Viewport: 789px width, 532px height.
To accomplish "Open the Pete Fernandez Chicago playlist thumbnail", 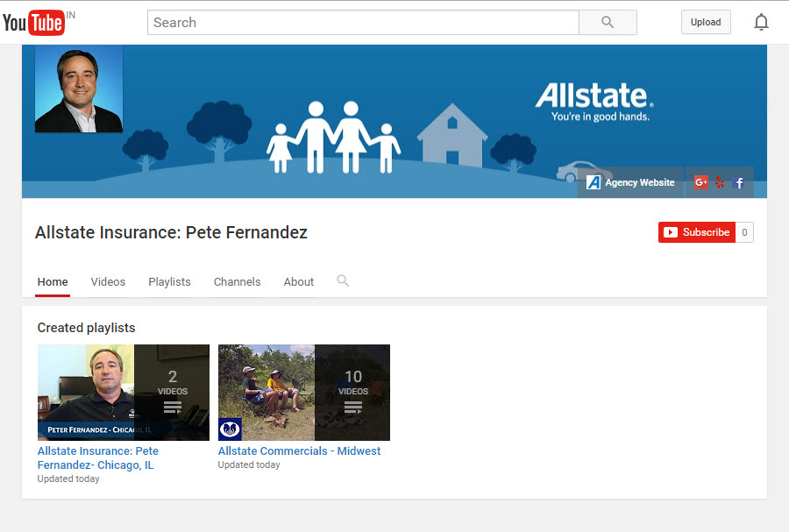I will tap(124, 393).
